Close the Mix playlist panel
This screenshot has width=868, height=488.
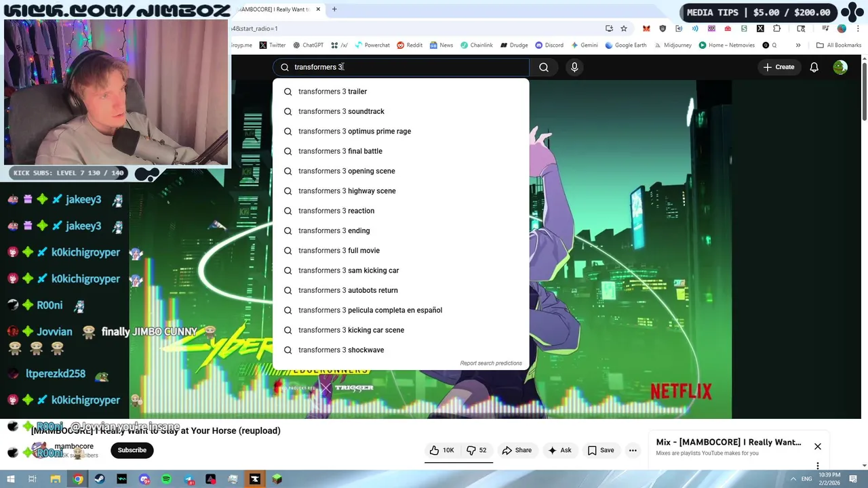(818, 447)
